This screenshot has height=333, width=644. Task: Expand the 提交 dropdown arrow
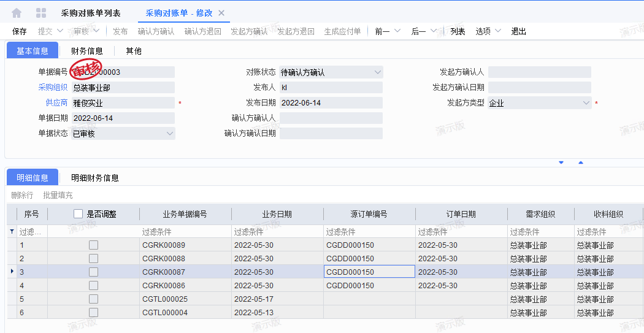[60, 31]
